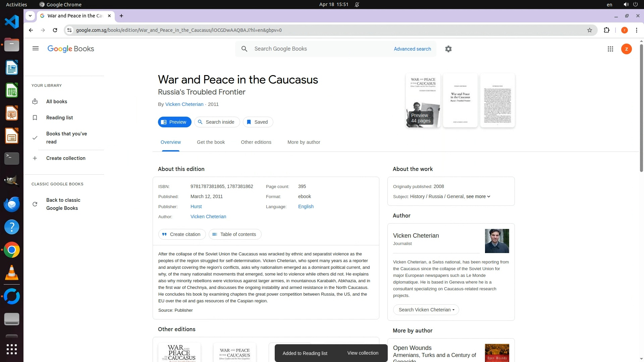Open the Chrome extensions puzzle icon
This screenshot has height=362, width=644.
[x=606, y=30]
